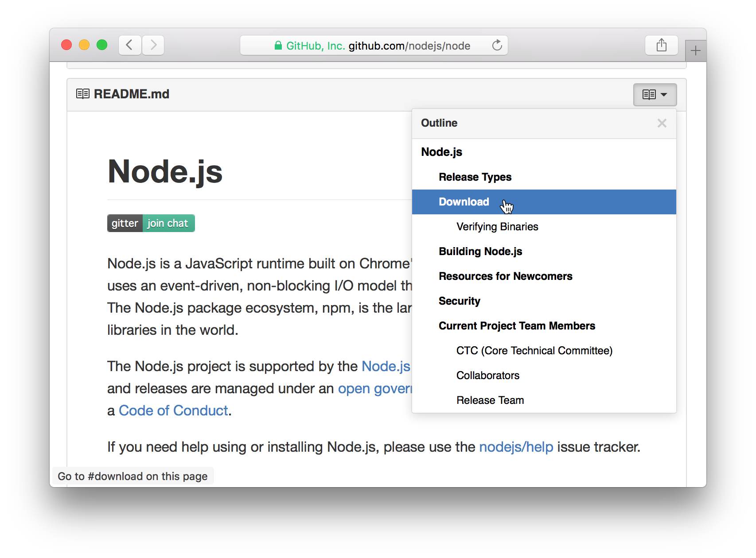Click the browser forward arrow button
The height and width of the screenshot is (558, 756).
[153, 45]
